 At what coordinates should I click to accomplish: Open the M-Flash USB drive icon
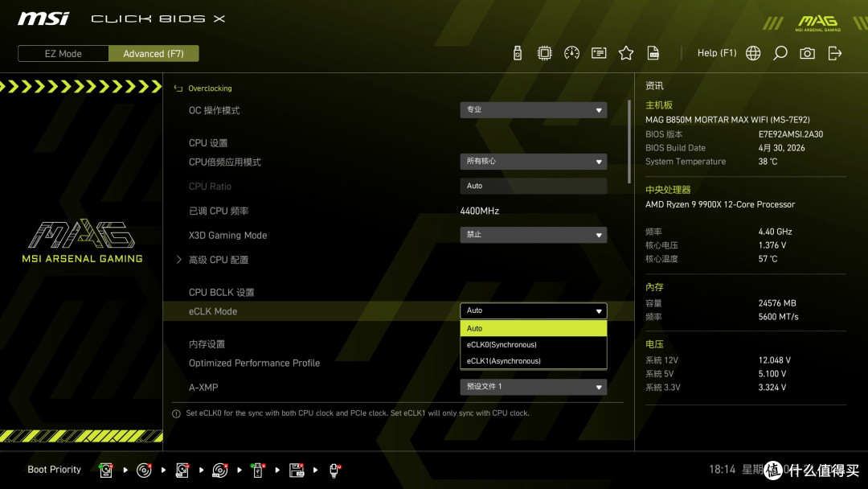coord(518,53)
